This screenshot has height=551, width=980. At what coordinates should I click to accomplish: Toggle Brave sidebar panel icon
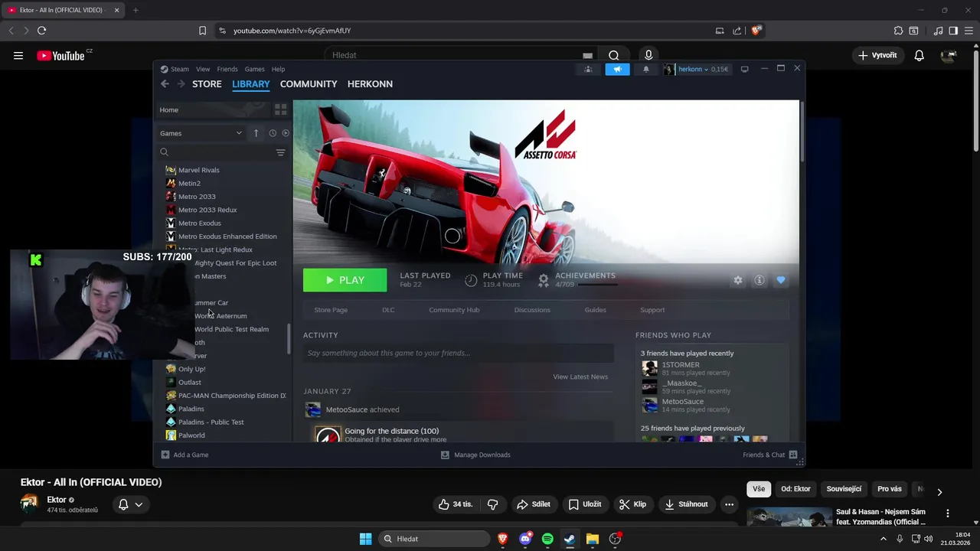[x=953, y=31]
